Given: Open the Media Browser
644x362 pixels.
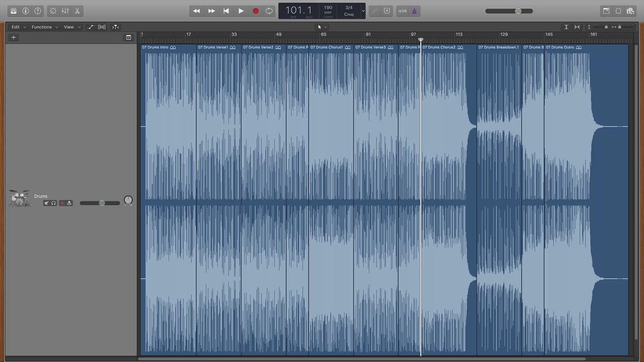Looking at the screenshot, I should pyautogui.click(x=630, y=11).
